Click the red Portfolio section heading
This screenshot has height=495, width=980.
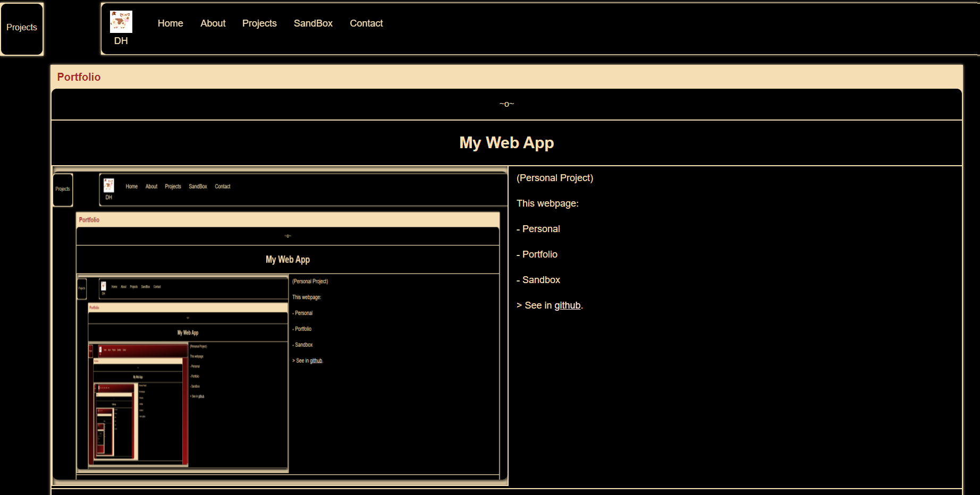click(79, 77)
